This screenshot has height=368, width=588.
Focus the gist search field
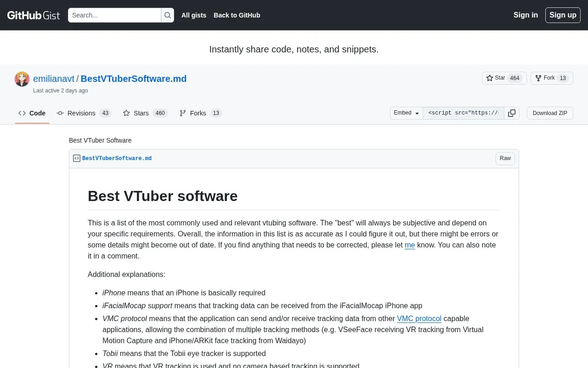coord(114,15)
